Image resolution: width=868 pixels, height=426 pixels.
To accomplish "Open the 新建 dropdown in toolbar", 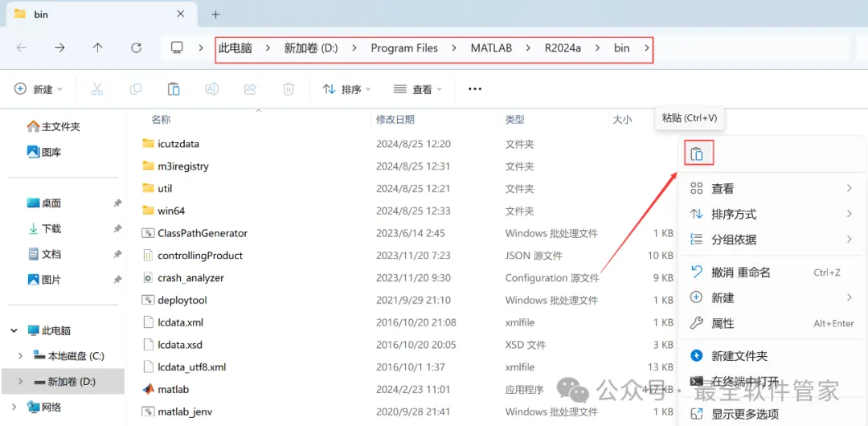I will click(39, 89).
